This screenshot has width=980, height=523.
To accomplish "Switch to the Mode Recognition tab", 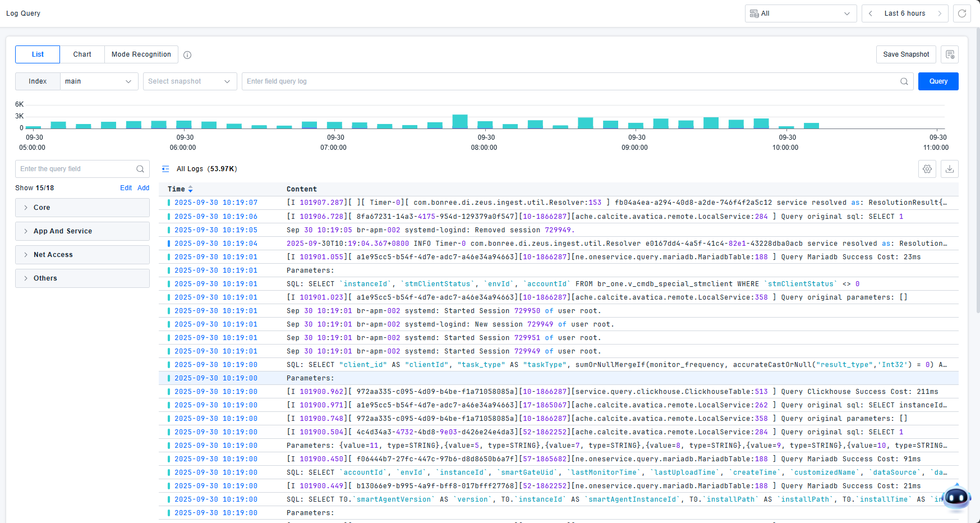I will (x=141, y=54).
